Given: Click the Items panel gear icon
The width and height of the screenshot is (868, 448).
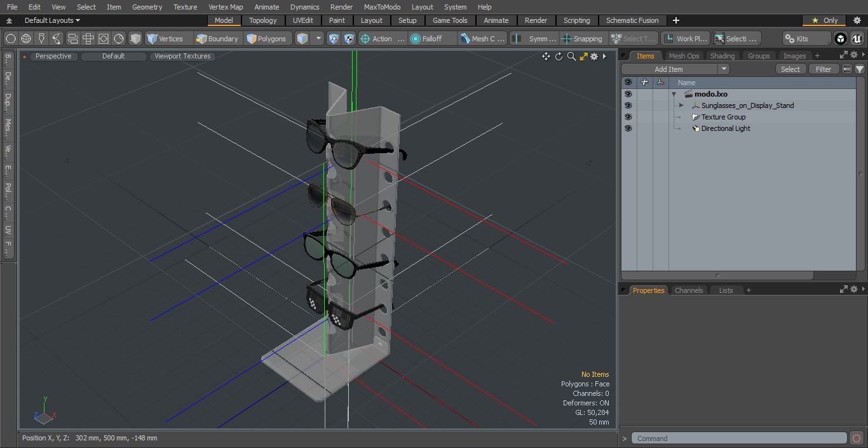Looking at the screenshot, I should point(855,55).
